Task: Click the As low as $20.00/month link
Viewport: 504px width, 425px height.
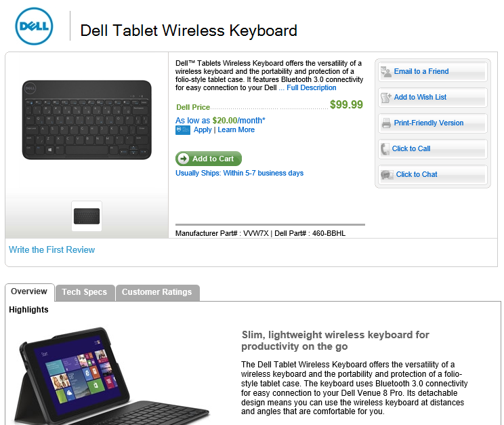Action: (220, 120)
